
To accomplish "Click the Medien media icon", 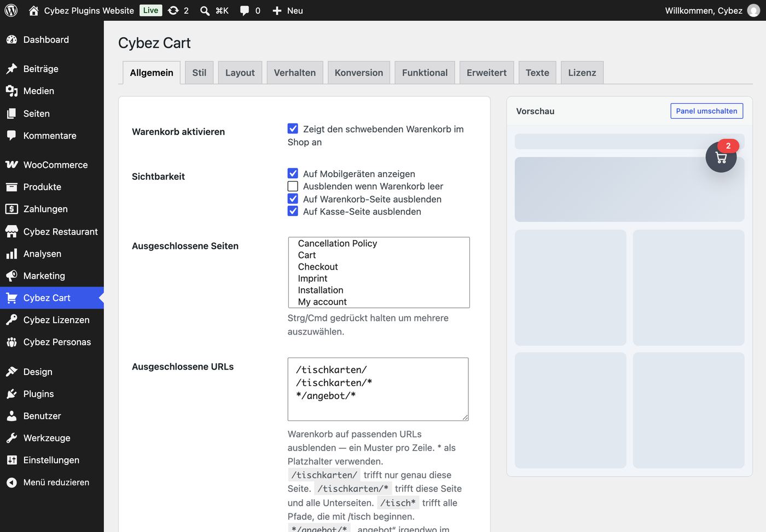I will pos(11,91).
